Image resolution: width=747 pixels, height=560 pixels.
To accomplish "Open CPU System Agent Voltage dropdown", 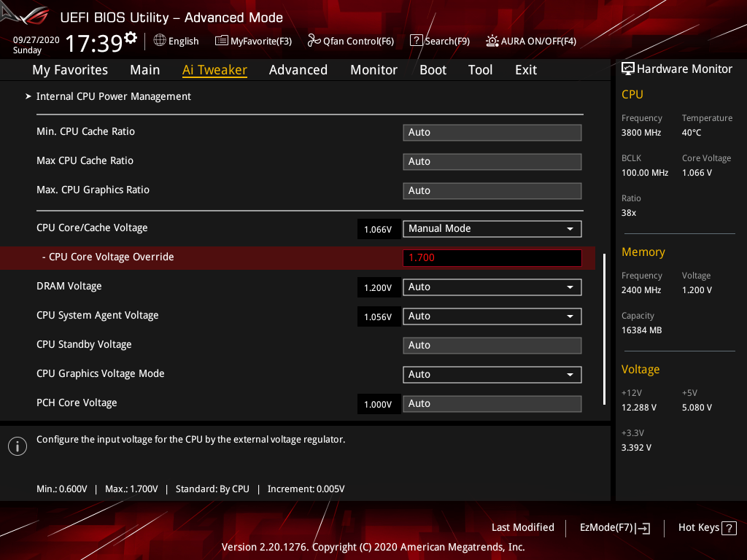I will tap(492, 316).
